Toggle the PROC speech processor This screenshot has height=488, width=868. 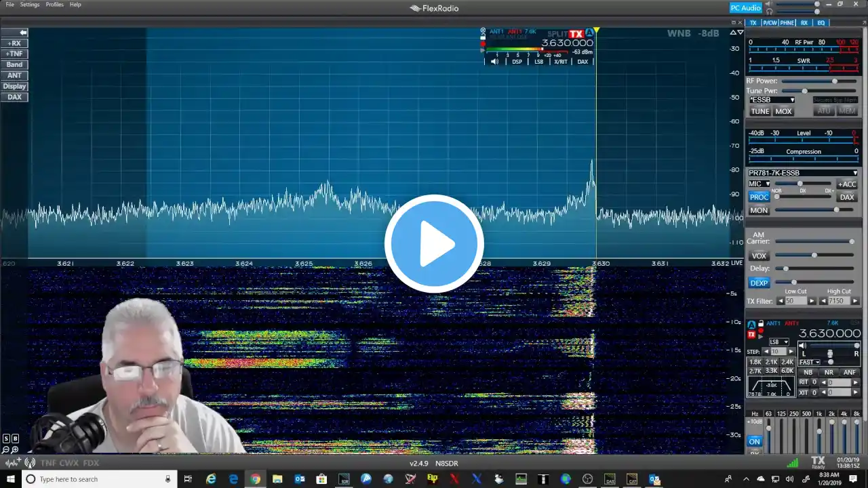(759, 197)
